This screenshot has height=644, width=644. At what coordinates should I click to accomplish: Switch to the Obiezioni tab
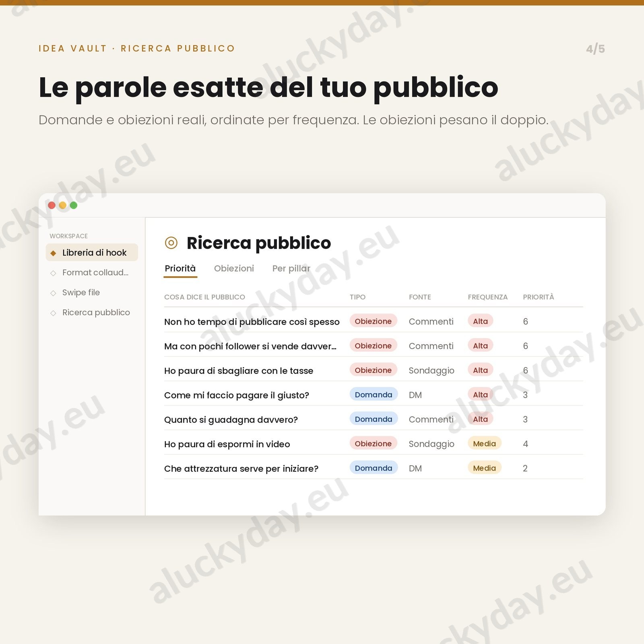click(x=234, y=268)
